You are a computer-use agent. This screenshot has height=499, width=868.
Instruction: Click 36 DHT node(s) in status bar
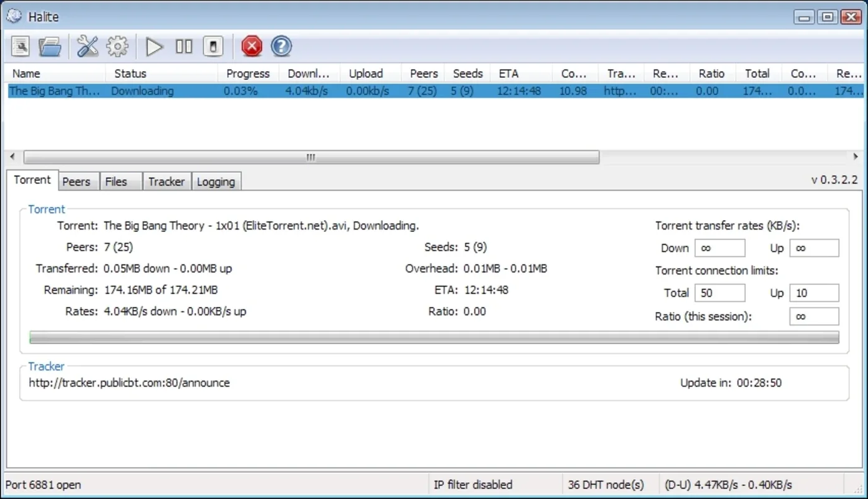pyautogui.click(x=605, y=485)
